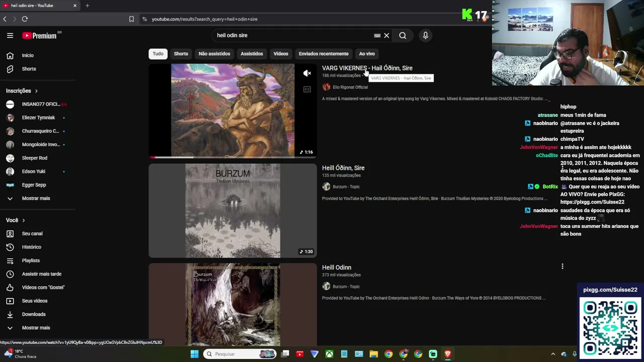Filter results by Vídeos
Image resolution: width=644 pixels, height=362 pixels.
tap(281, 54)
